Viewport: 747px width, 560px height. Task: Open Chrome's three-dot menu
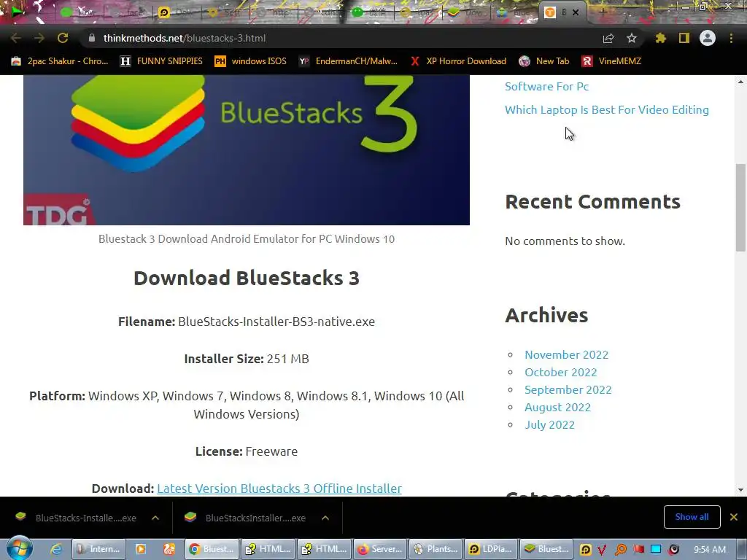tap(731, 38)
